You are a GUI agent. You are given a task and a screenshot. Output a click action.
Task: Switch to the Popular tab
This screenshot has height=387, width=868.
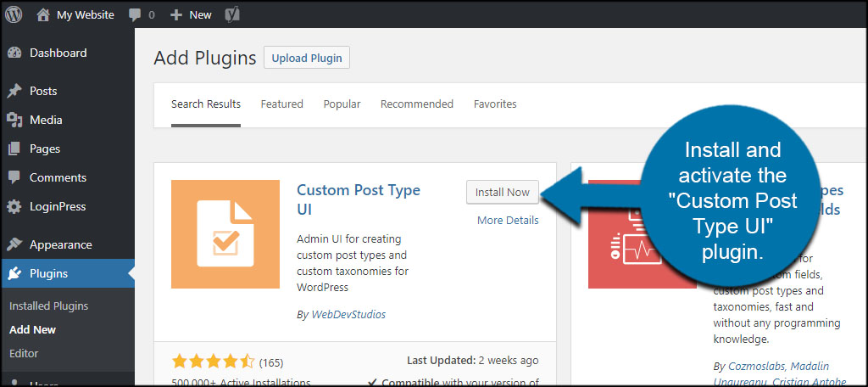(x=342, y=104)
